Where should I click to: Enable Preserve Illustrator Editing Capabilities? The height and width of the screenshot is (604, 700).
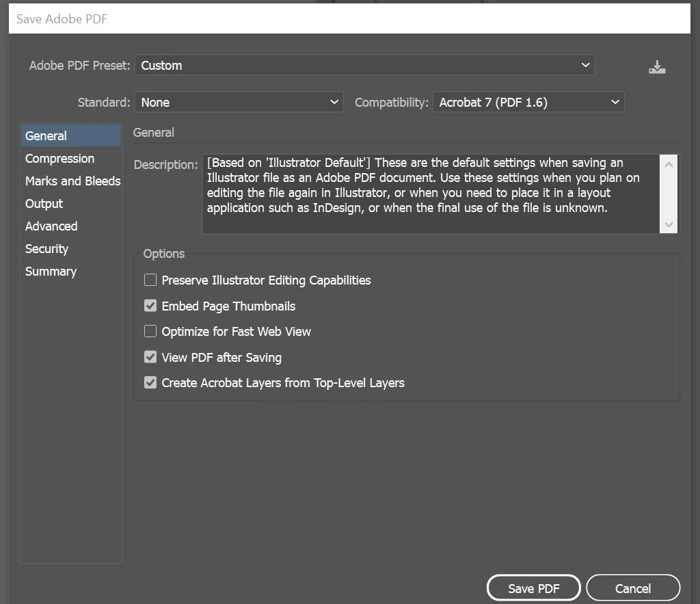150,280
